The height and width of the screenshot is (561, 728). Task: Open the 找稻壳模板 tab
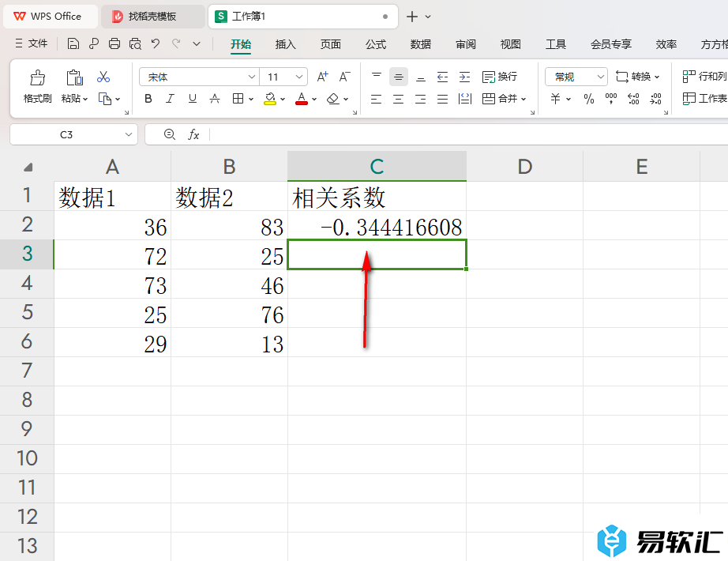[x=152, y=17]
